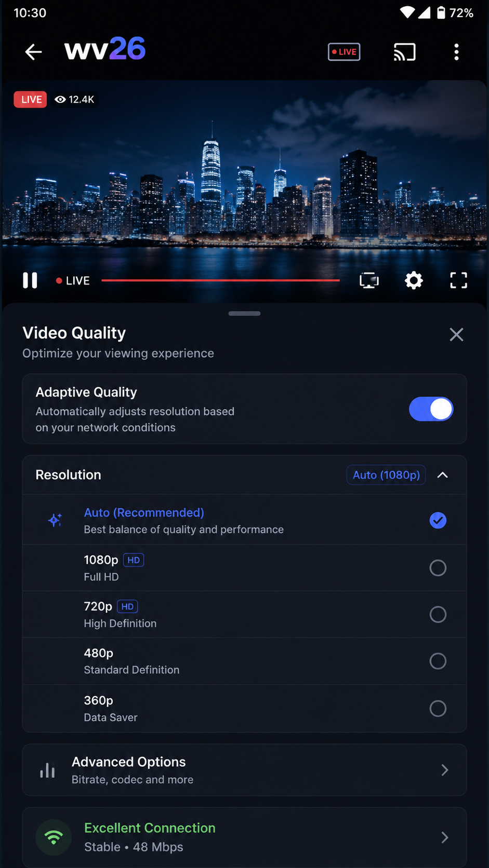Open the three-dot overflow menu
The image size is (489, 868).
click(x=456, y=52)
